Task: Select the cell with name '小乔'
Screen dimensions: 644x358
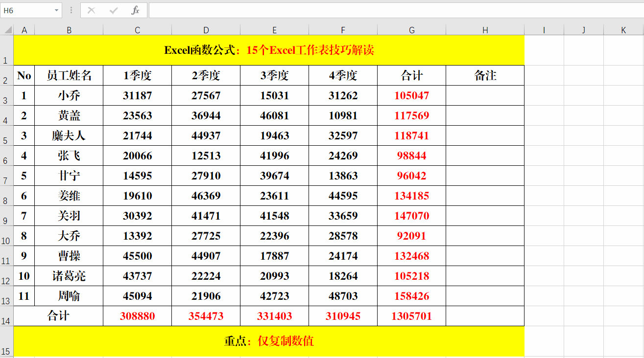Action: click(x=69, y=96)
